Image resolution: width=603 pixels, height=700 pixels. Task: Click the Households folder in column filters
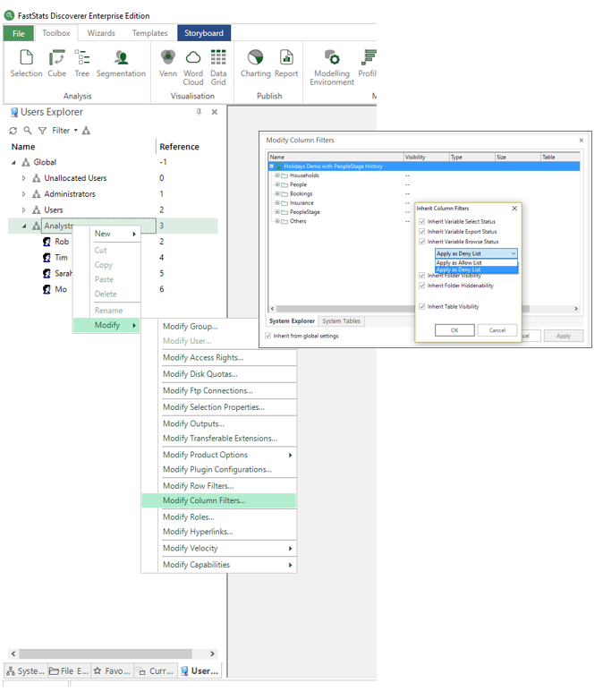304,175
